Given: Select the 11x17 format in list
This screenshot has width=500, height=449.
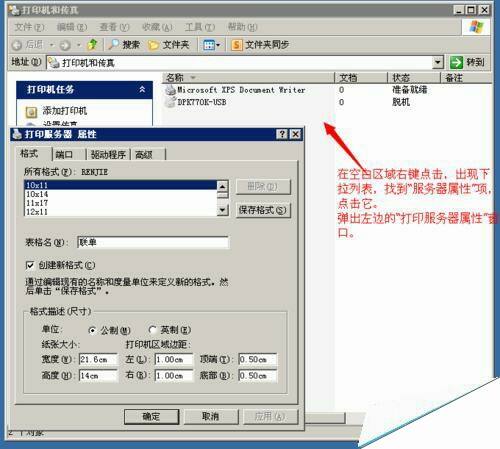Looking at the screenshot, I should pos(121,203).
